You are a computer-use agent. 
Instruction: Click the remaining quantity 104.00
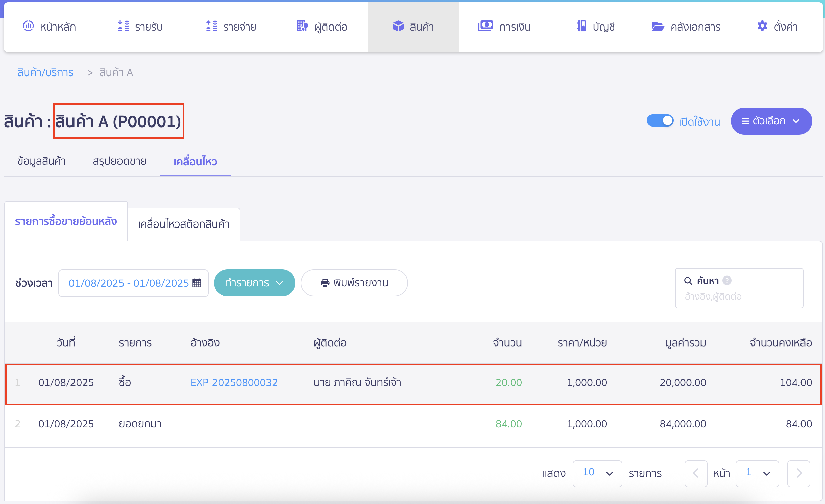(x=796, y=382)
